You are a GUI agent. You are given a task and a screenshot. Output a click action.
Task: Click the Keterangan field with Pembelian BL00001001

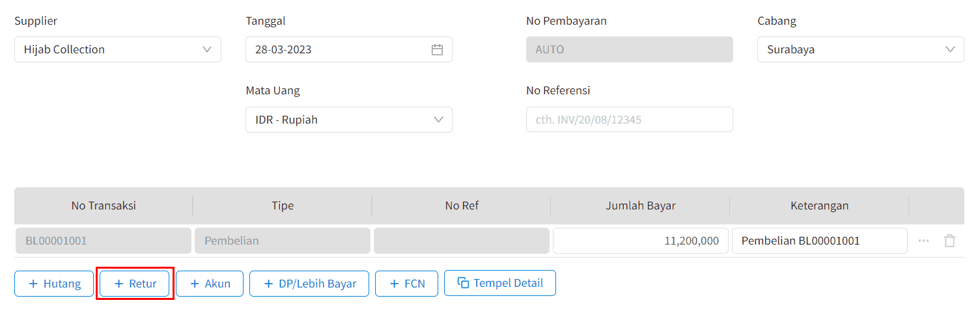click(819, 241)
